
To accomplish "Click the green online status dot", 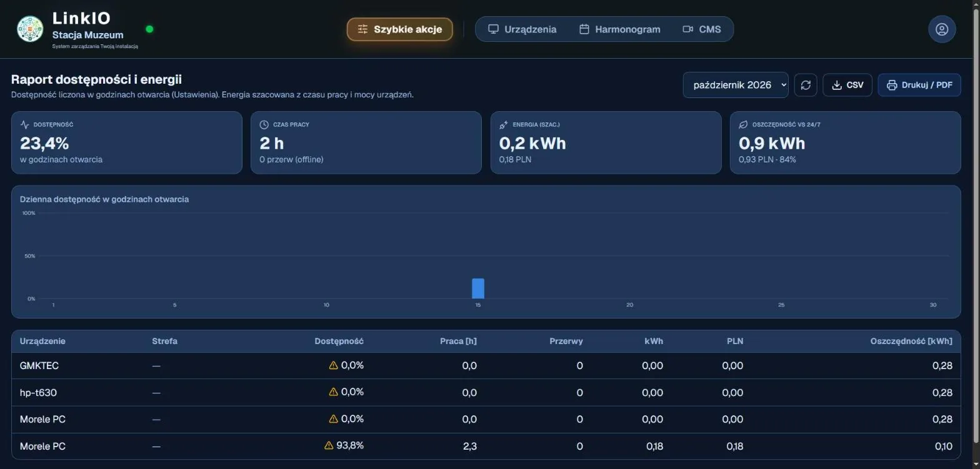I will (x=149, y=29).
